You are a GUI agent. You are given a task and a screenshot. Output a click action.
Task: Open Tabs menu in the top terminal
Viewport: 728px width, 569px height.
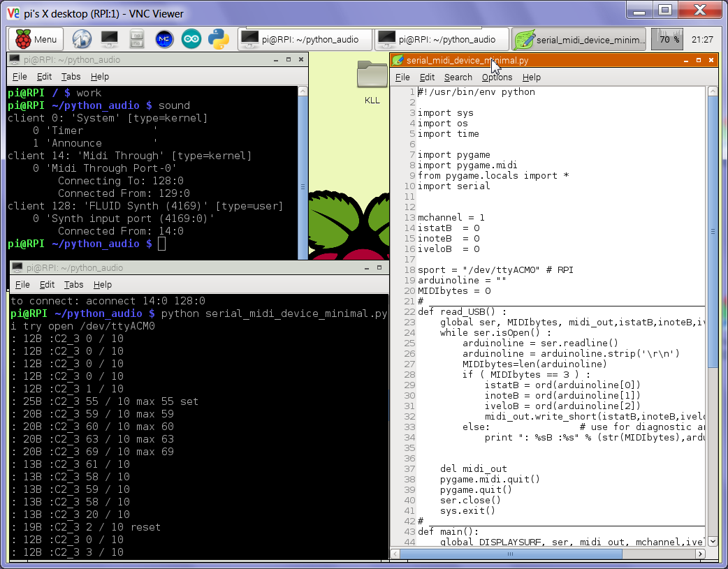[x=71, y=77]
